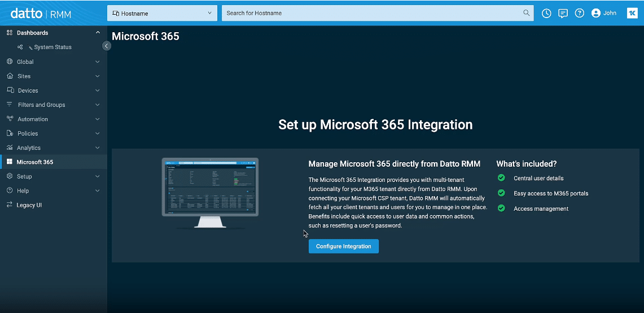Click the Setup gear icon

coord(10,176)
